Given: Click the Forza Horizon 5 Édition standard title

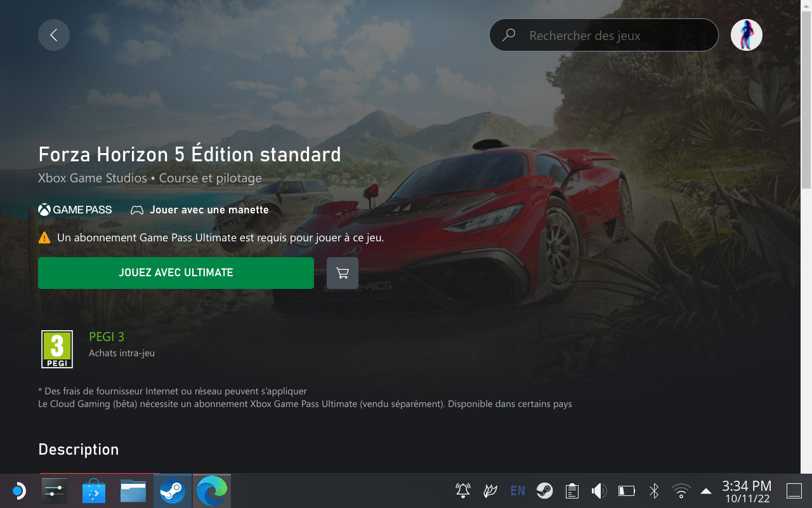Looking at the screenshot, I should (190, 154).
